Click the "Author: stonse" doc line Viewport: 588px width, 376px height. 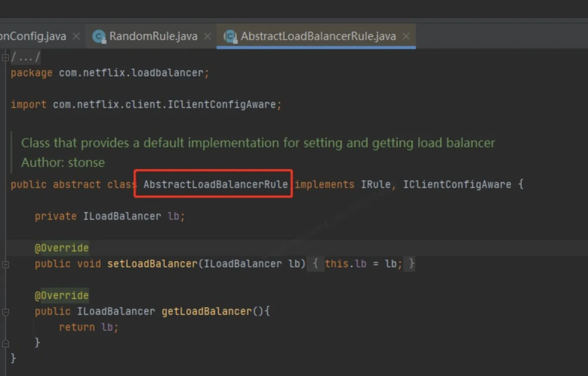pyautogui.click(x=63, y=163)
